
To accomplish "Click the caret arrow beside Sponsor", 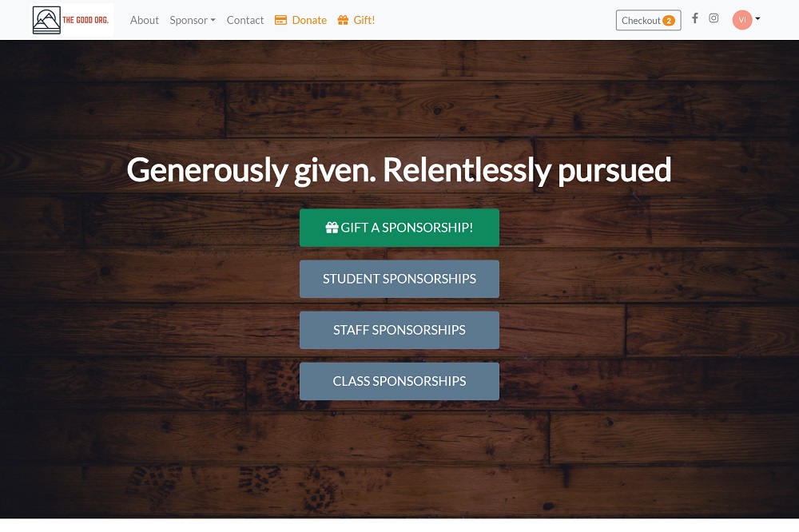I will pos(213,21).
